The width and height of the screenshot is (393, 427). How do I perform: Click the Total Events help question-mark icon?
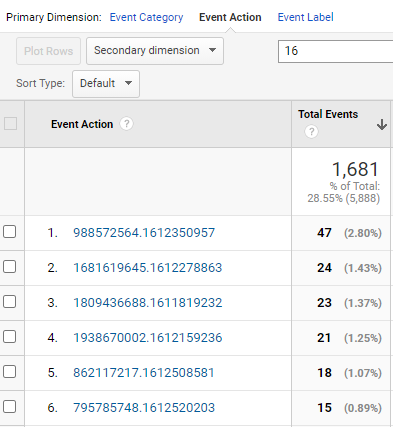click(x=311, y=132)
